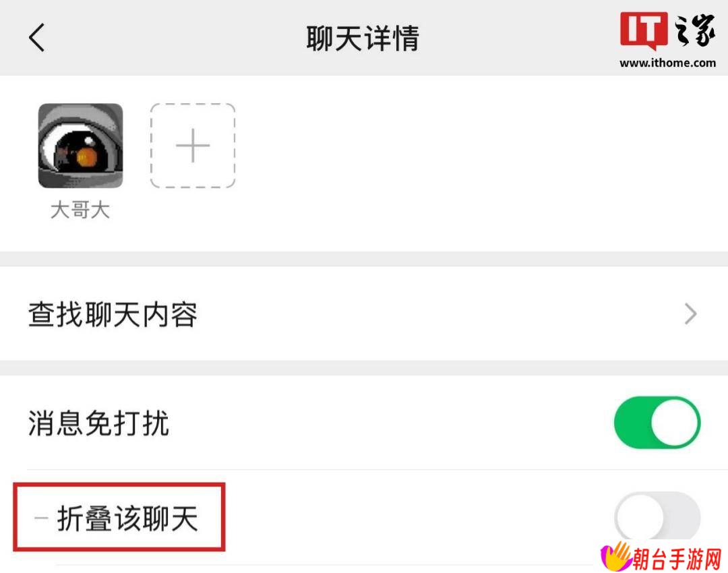Enable the 折叠该聊天 switch
Screen dimensions: 728x573
(657, 517)
